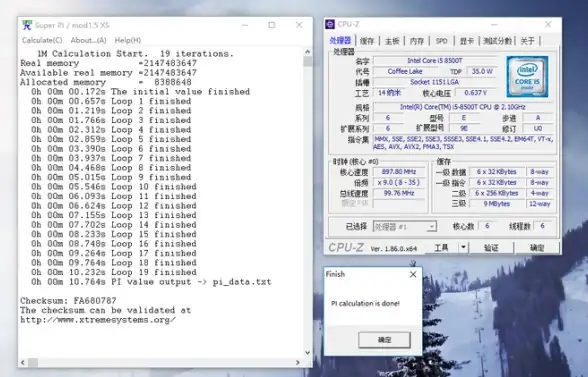588x377 pixels.
Task: Close the CPU-Z window
Action: pos(548,24)
